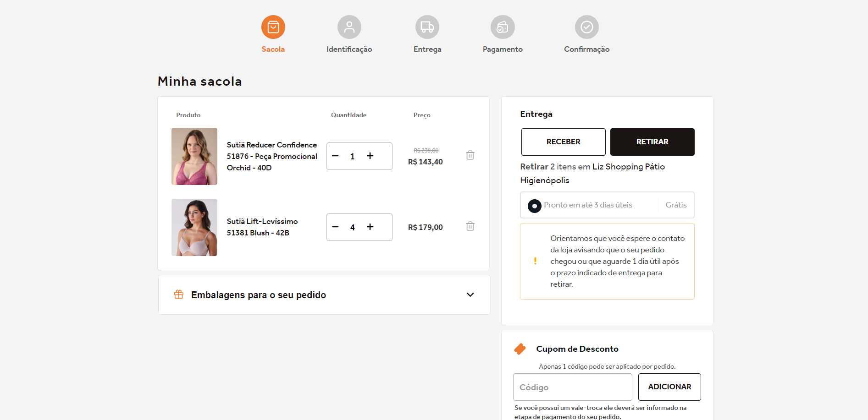
Task: Click the Código coupon input field
Action: [572, 387]
